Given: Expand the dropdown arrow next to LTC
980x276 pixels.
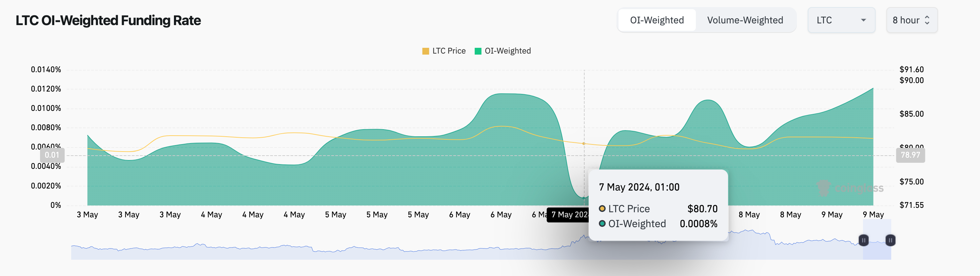Looking at the screenshot, I should [863, 20].
